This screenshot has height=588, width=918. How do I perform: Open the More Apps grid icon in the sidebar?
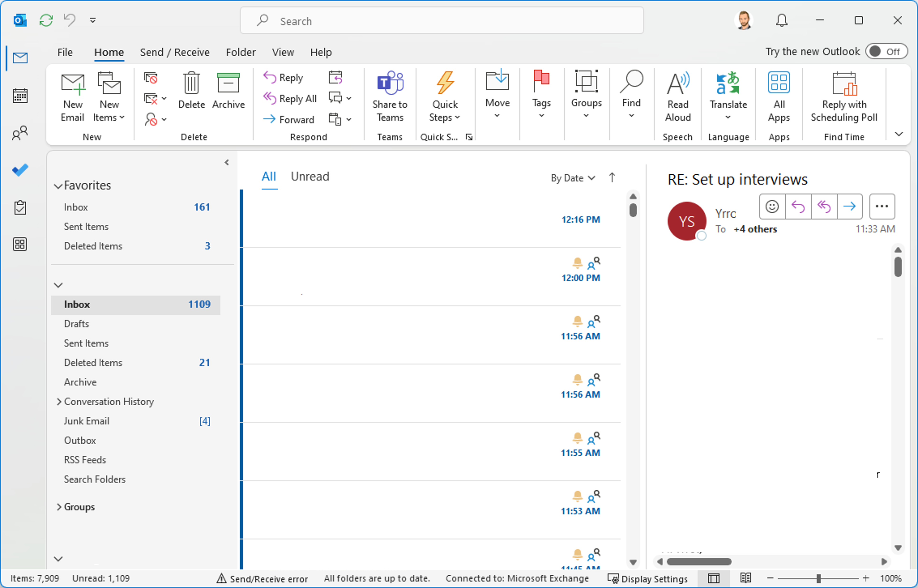tap(20, 244)
